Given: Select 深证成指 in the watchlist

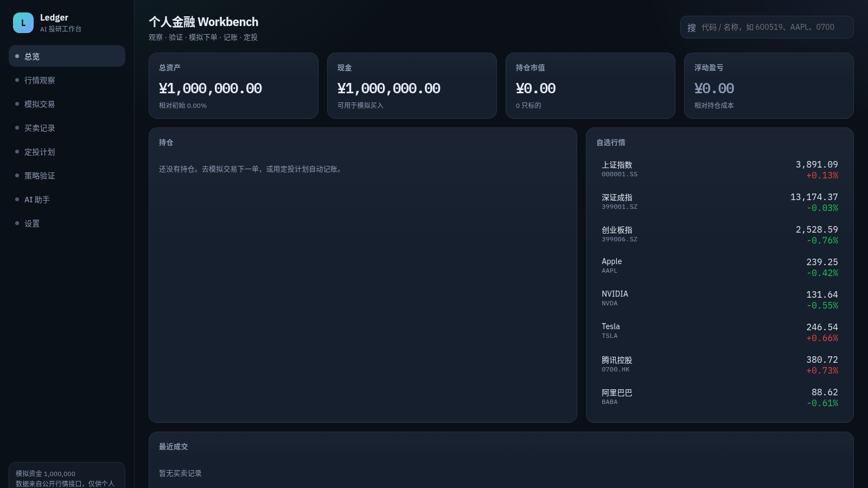Looking at the screenshot, I should tap(719, 202).
